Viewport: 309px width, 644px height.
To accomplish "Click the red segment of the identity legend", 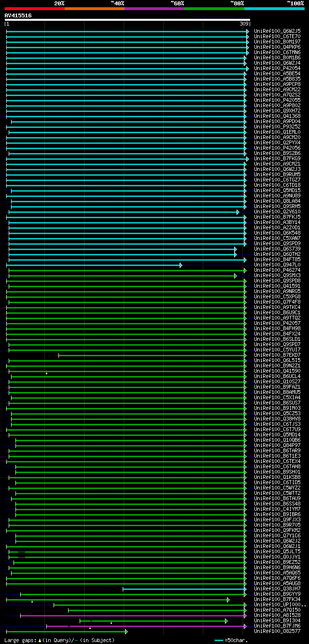I will click(x=34, y=9).
